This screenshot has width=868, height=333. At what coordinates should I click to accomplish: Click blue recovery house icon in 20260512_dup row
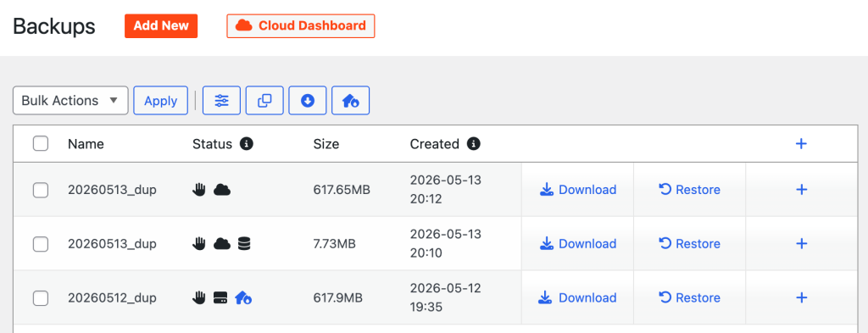243,297
